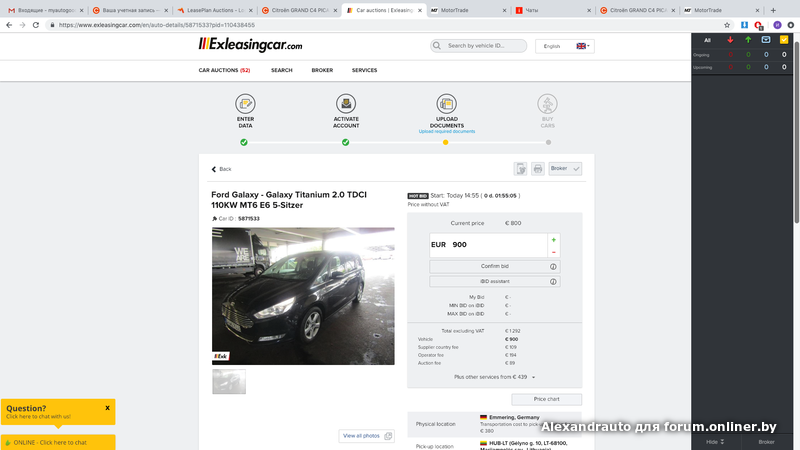Open the Enter Data step icon
This screenshot has width=800, height=450.
245,104
